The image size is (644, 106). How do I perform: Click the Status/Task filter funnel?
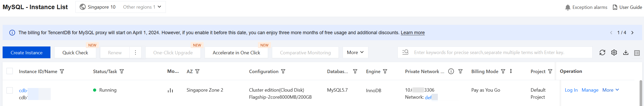click(x=122, y=71)
